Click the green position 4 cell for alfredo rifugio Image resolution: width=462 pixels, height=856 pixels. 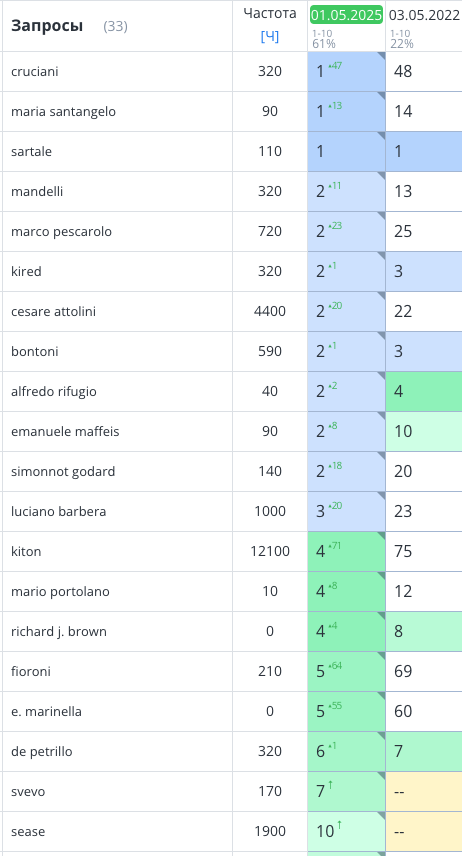(x=424, y=391)
